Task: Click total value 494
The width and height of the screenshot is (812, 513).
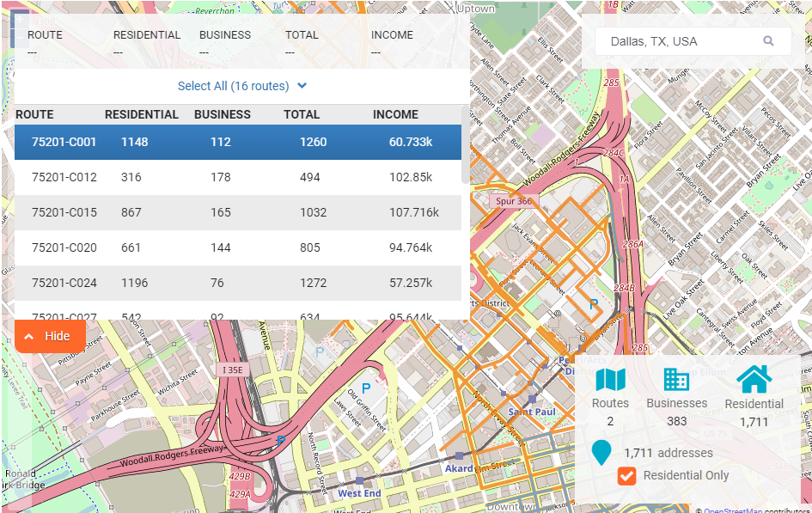Action: coord(309,177)
